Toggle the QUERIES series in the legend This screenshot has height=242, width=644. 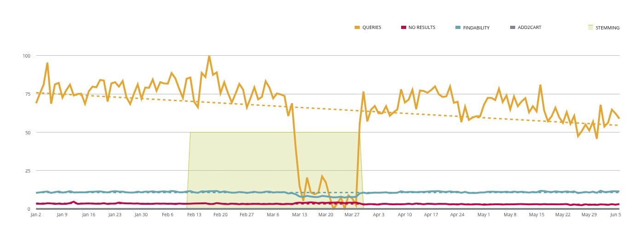pos(368,28)
